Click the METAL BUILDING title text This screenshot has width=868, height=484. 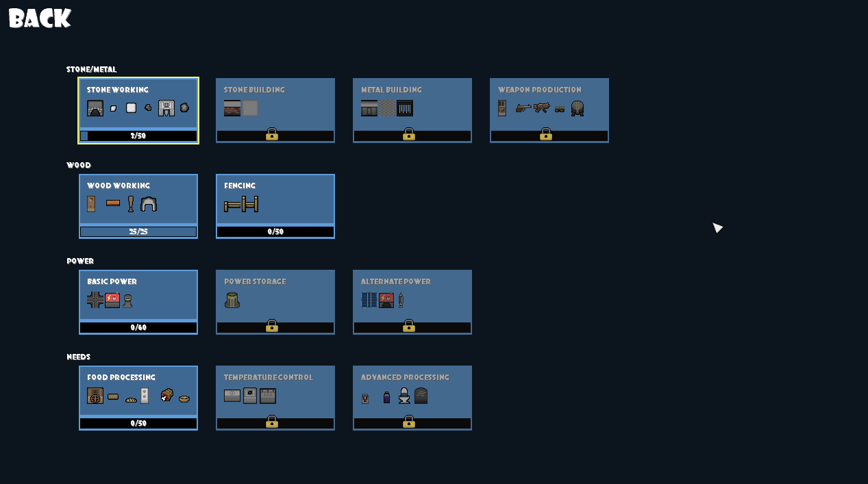[x=391, y=90]
